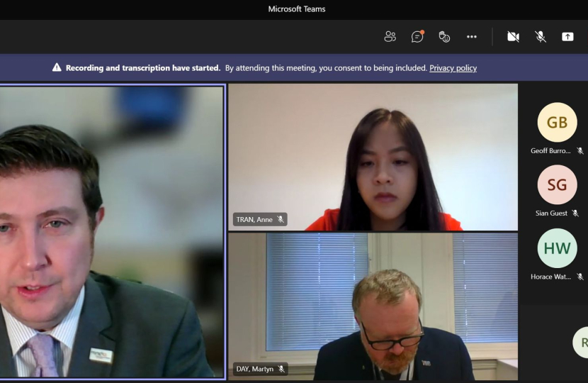Image resolution: width=588 pixels, height=383 pixels.
Task: Open the participants panel
Action: coord(390,37)
